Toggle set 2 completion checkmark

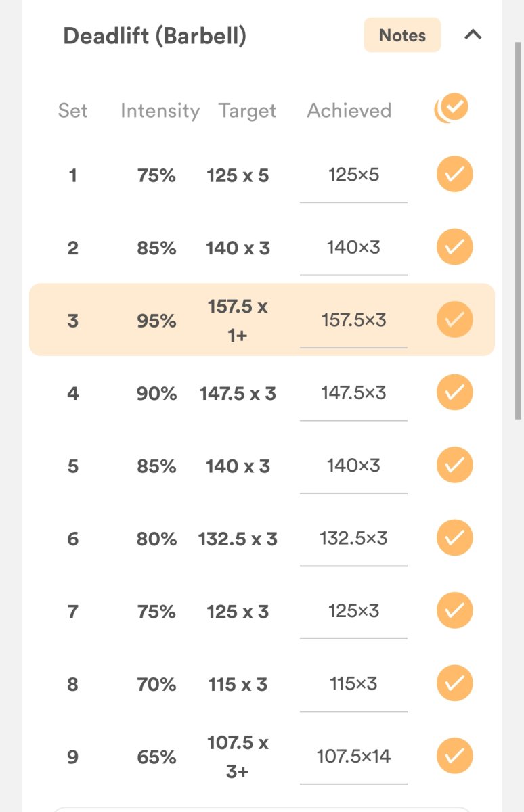click(x=454, y=248)
